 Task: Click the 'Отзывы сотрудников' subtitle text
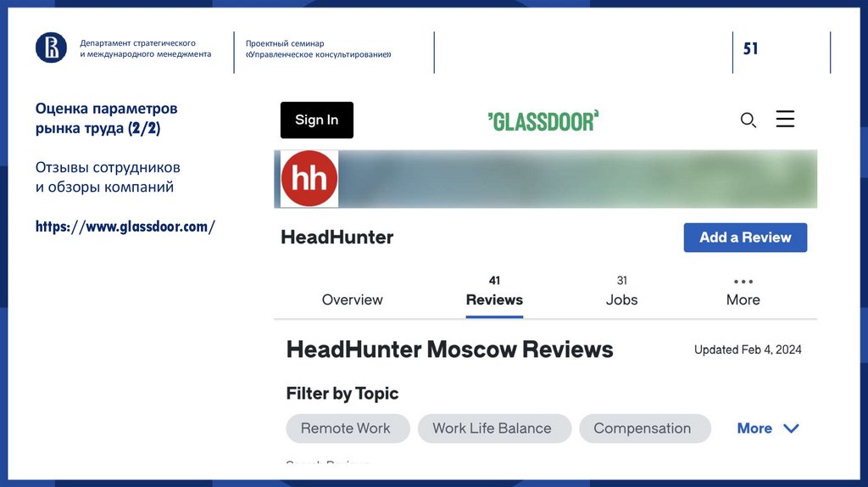point(108,167)
